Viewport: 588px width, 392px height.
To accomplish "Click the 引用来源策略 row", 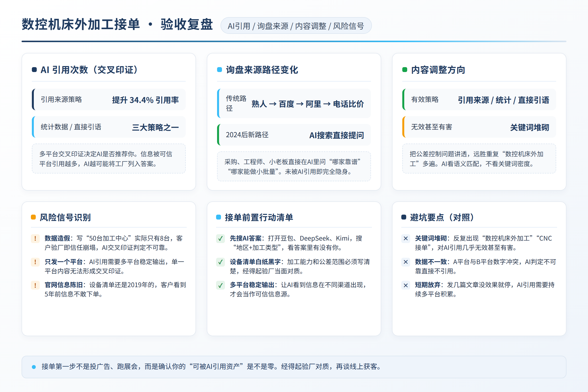I will click(x=109, y=99).
